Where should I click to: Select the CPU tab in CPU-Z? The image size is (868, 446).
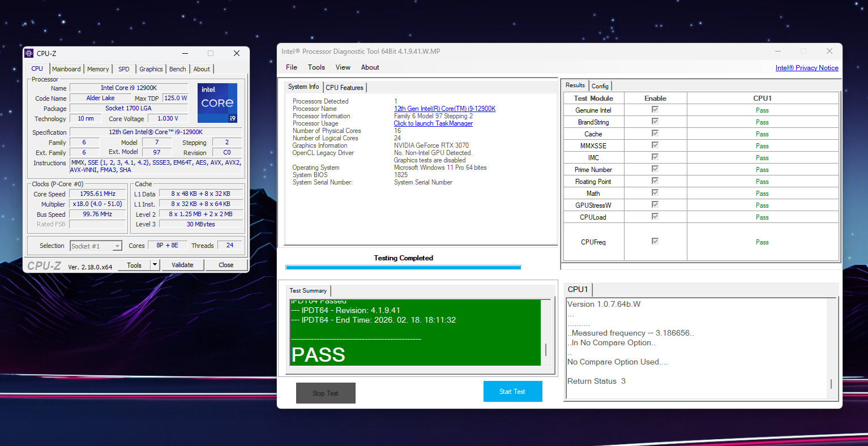click(x=37, y=68)
